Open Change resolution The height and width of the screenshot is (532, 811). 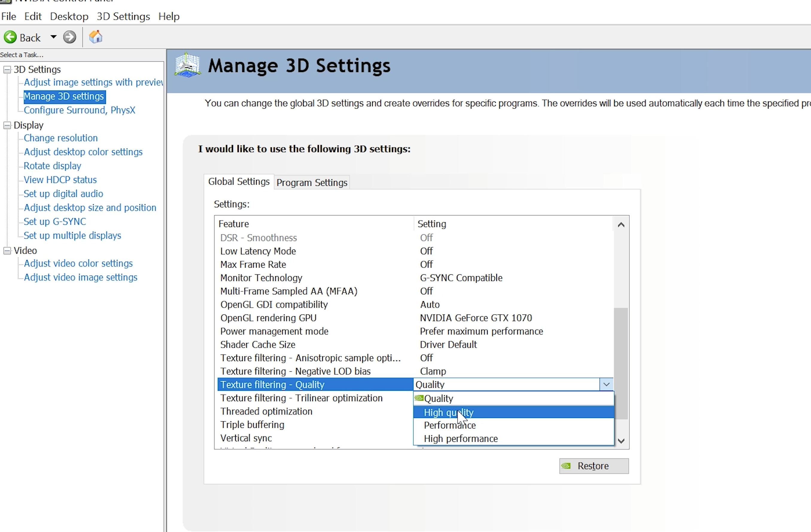(x=61, y=138)
